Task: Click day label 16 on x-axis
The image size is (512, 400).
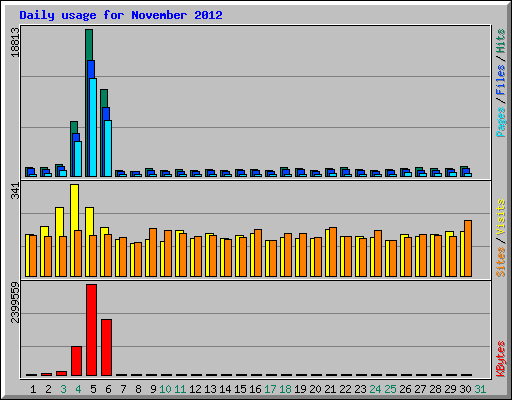Action: tap(255, 389)
